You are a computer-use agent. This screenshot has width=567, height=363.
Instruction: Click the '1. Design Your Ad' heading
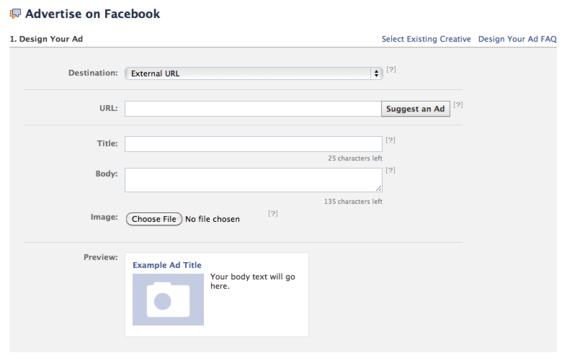[46, 39]
